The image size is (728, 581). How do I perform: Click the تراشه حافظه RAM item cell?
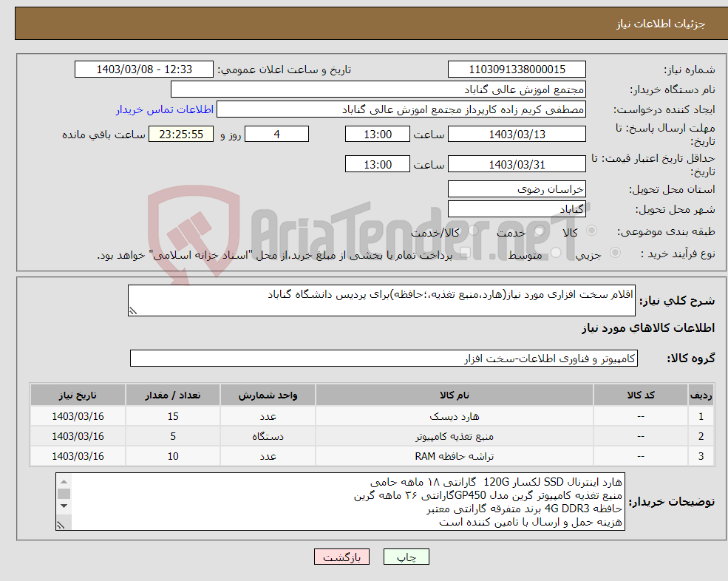pos(454,456)
